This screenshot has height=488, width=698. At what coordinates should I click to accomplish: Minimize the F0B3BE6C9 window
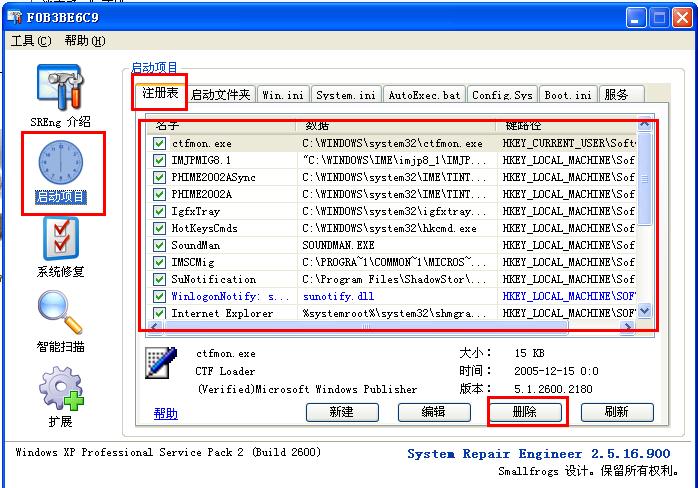[636, 18]
